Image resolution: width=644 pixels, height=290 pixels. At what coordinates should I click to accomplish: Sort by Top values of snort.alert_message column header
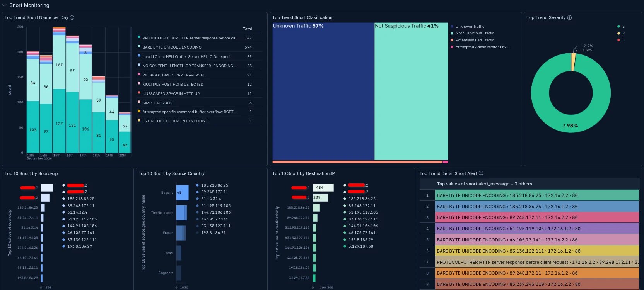pos(484,184)
